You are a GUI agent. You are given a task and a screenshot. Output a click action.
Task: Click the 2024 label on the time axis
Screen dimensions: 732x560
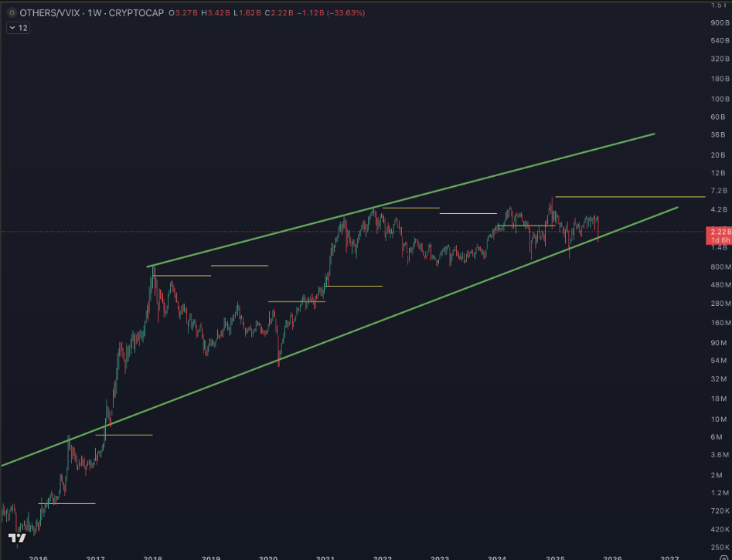click(x=497, y=557)
